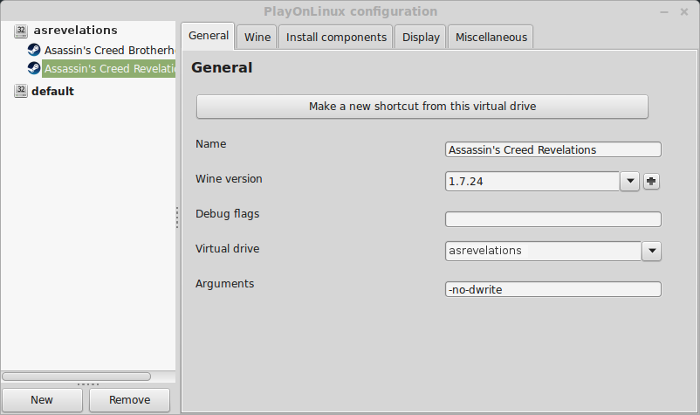Select Asassin's Creed Brotherhood shortcut

pos(109,50)
